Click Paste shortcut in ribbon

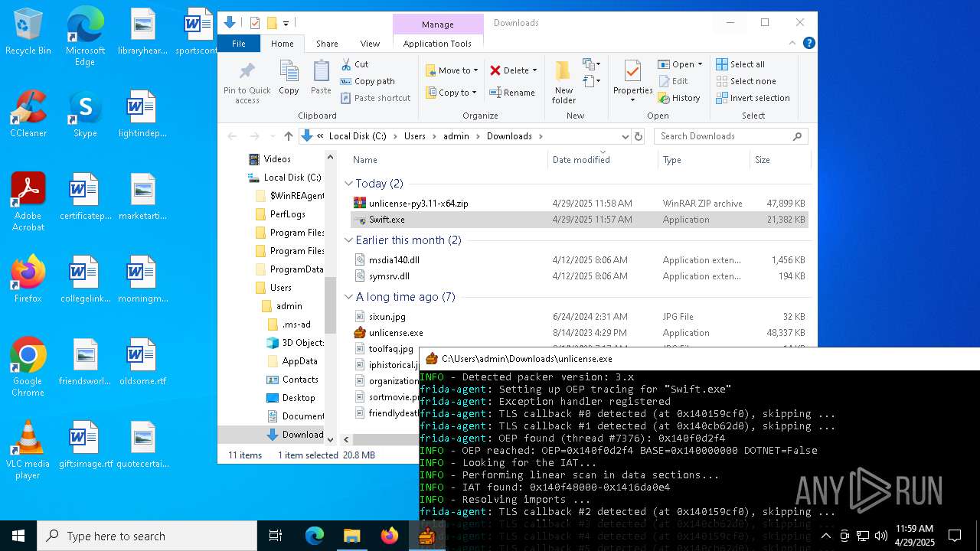[375, 98]
